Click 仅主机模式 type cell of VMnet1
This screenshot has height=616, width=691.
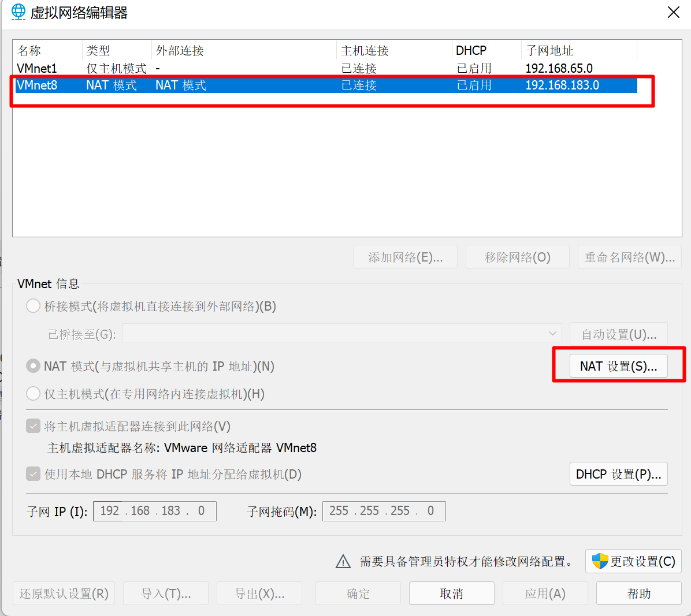(116, 68)
